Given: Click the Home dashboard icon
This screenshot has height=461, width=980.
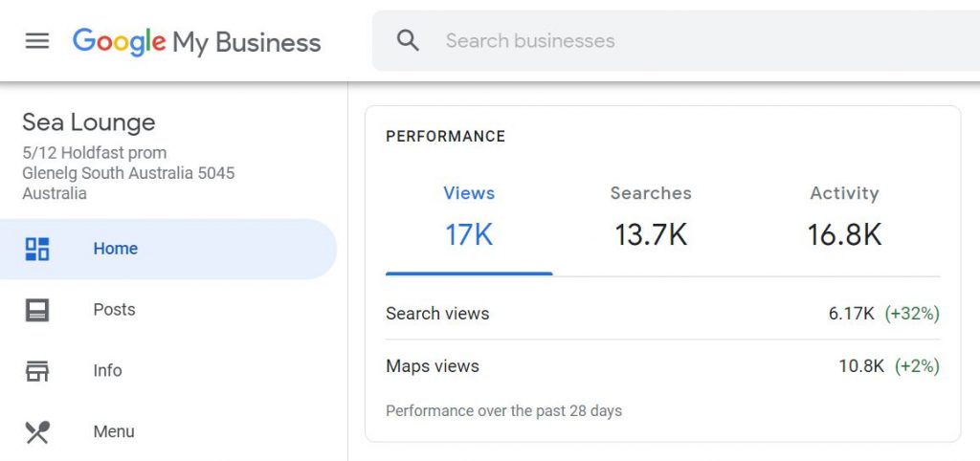Looking at the screenshot, I should pyautogui.click(x=37, y=249).
